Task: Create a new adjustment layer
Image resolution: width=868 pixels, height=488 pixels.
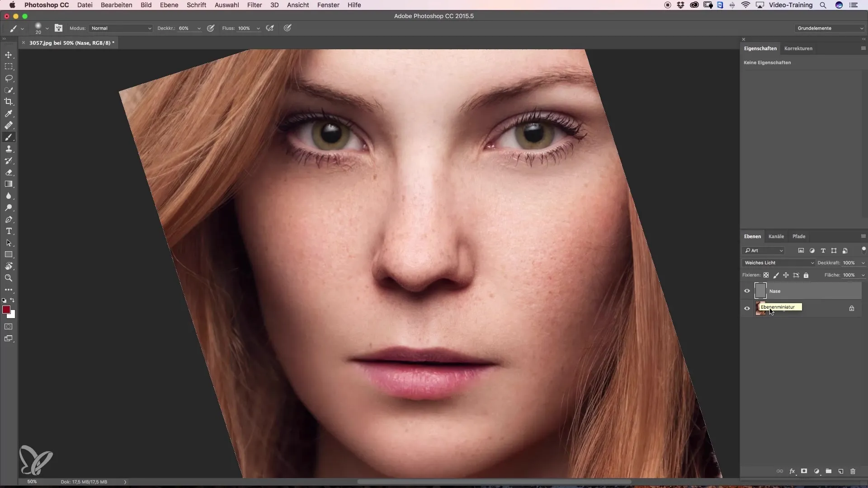Action: pyautogui.click(x=816, y=471)
